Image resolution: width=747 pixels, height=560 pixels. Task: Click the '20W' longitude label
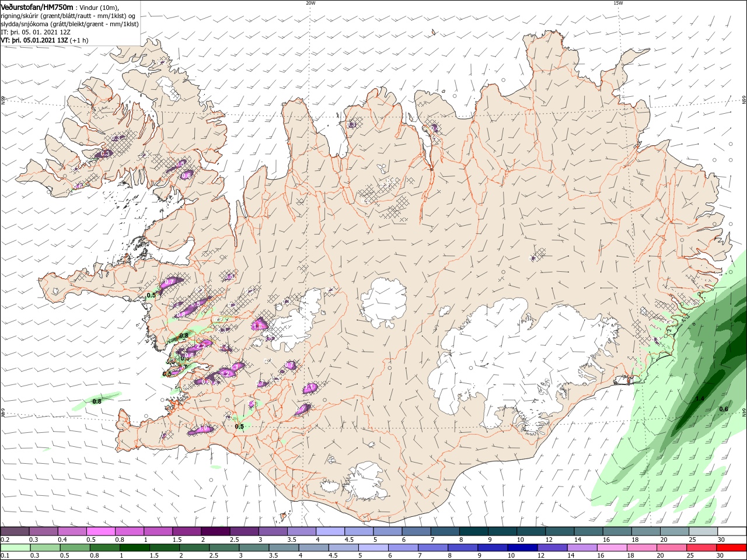[x=310, y=3]
